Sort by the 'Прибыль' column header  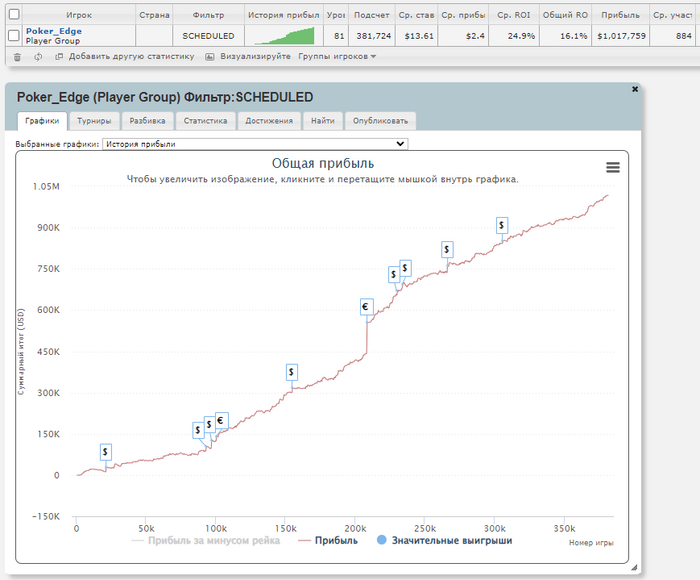pos(620,15)
